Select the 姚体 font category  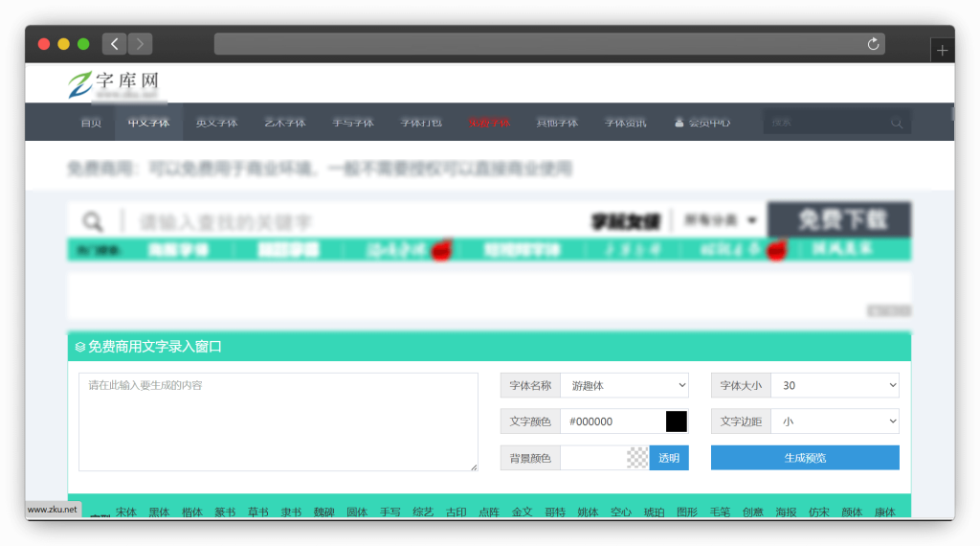pos(589,512)
